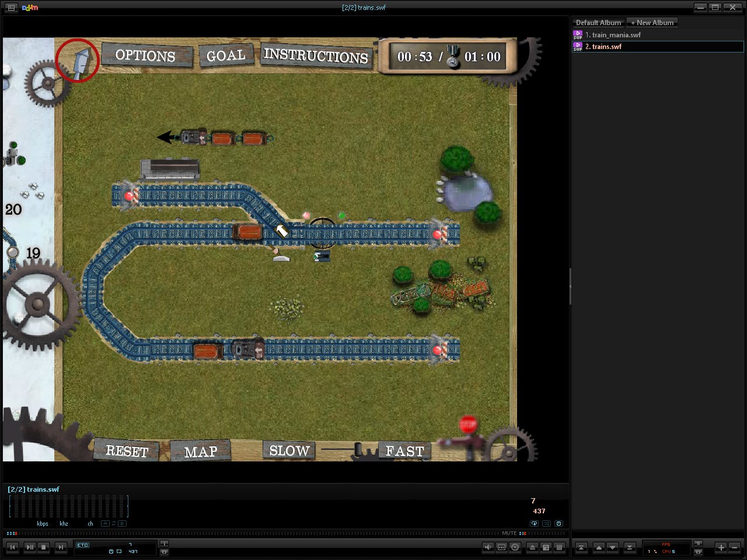Click the pencil icon in red circle

(x=78, y=60)
